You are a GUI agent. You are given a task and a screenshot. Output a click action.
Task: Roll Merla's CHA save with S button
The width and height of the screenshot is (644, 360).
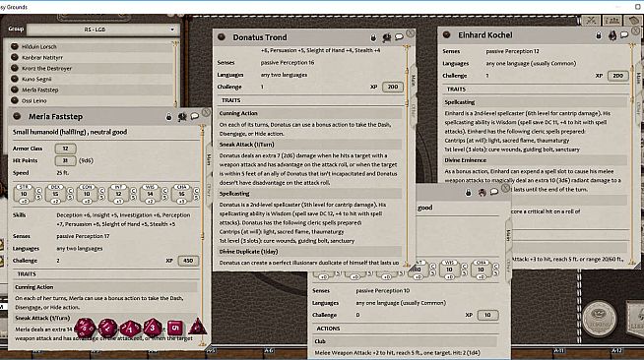pyautogui.click(x=196, y=198)
